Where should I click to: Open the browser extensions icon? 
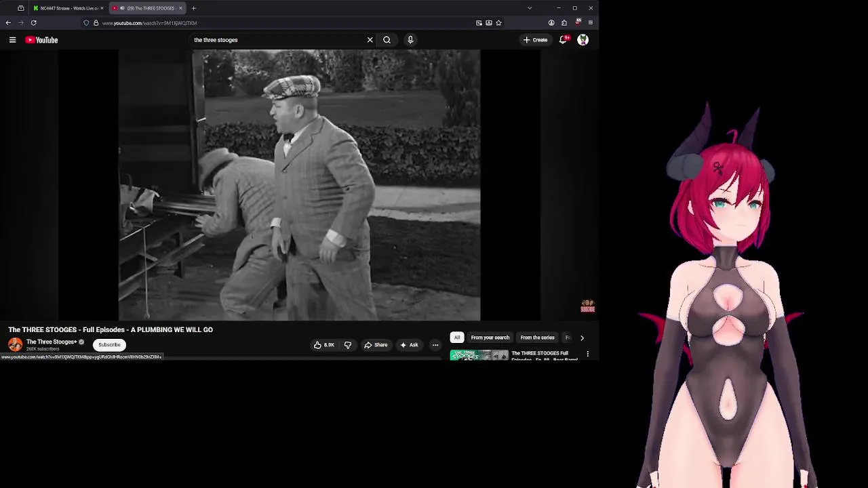564,23
